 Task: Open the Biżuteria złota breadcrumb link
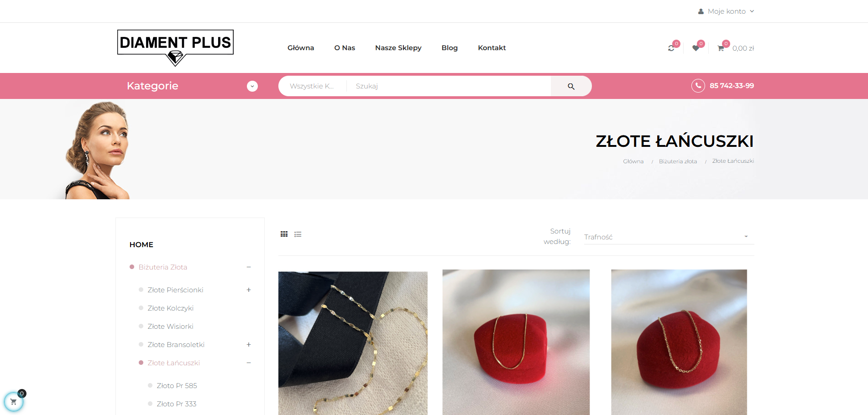click(x=678, y=161)
